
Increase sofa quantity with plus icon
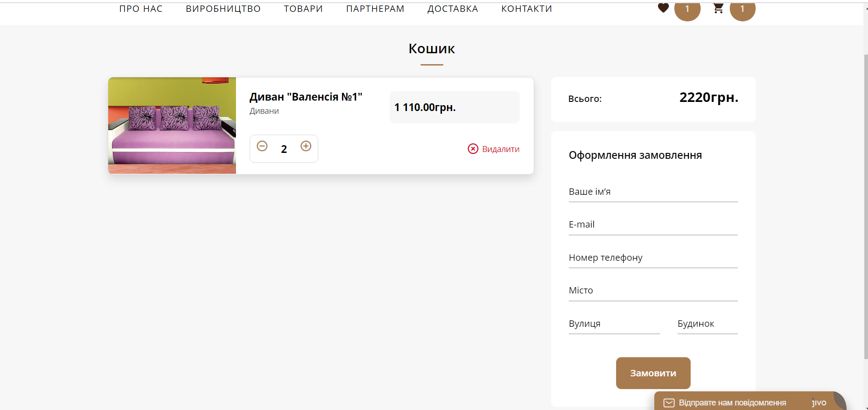click(306, 146)
